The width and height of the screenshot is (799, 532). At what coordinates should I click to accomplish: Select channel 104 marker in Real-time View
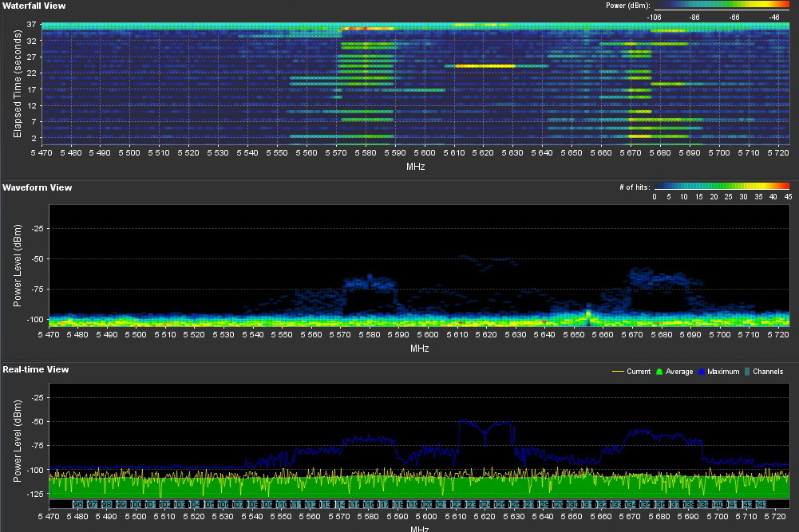(x=194, y=505)
